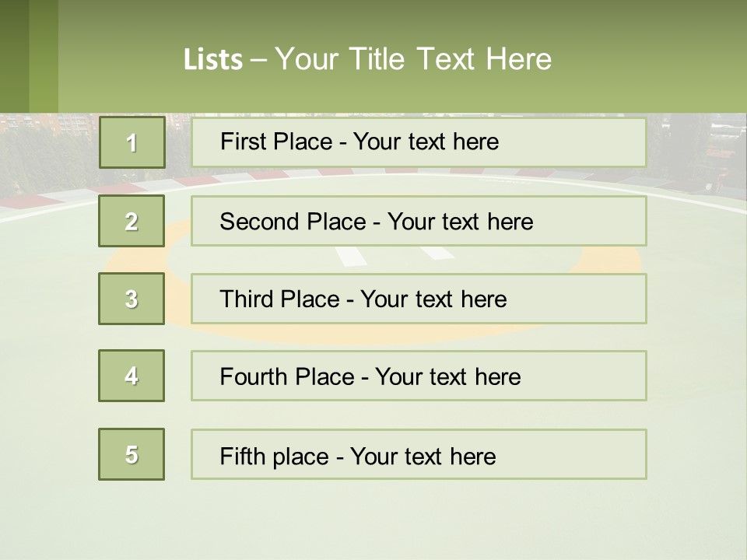The image size is (747, 560).
Task: Click the Second Place text box
Action: pos(419,221)
